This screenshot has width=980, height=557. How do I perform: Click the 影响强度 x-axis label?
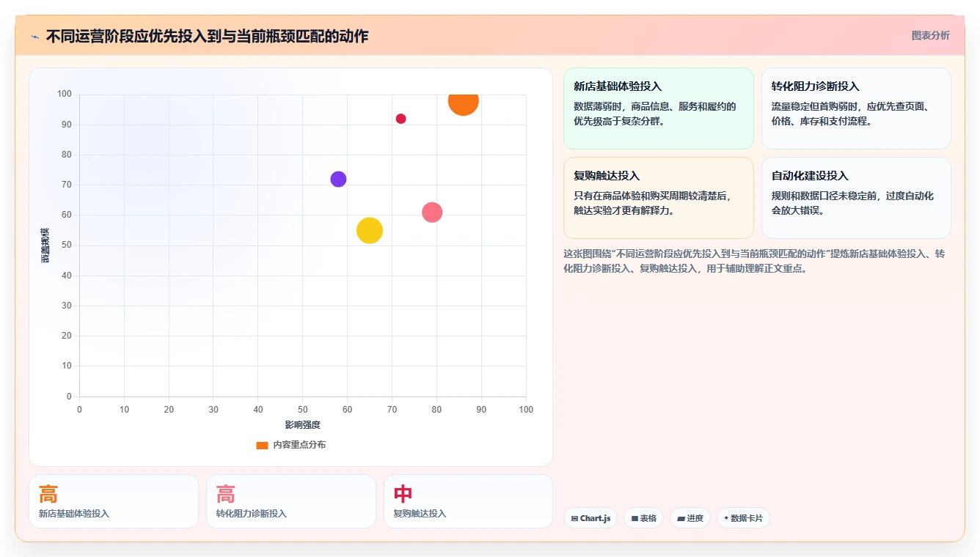[303, 425]
